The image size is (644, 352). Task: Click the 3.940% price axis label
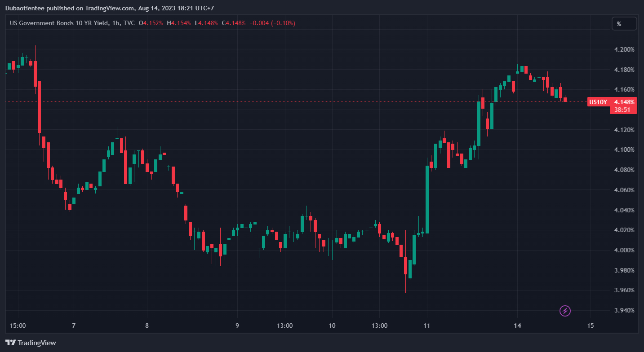tap(624, 310)
